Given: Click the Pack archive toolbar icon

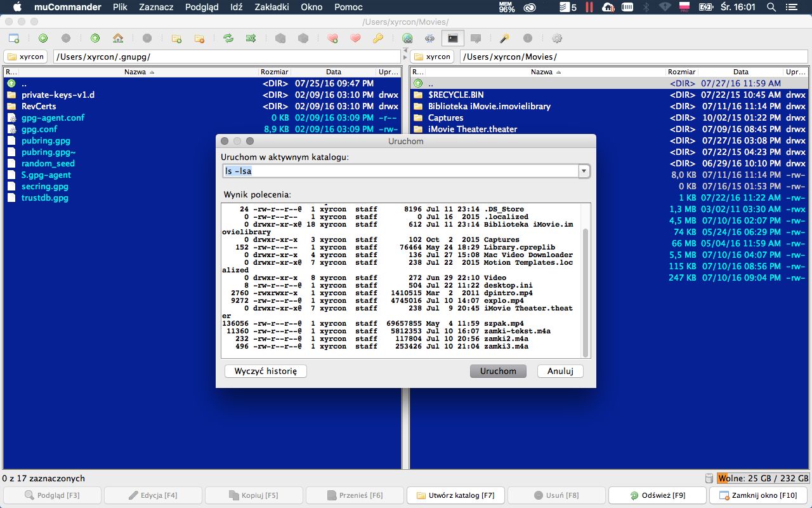Looking at the screenshot, I should point(280,38).
